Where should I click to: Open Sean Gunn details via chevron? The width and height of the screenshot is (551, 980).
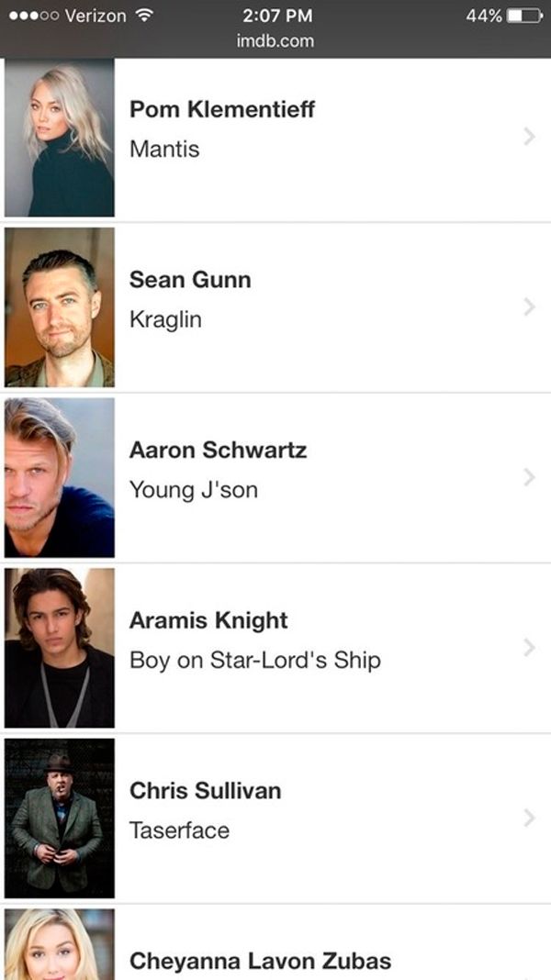click(529, 307)
